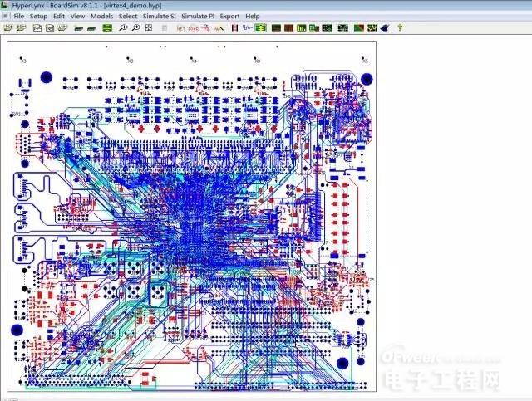Click the zoom out magnifier icon

(x=136, y=27)
